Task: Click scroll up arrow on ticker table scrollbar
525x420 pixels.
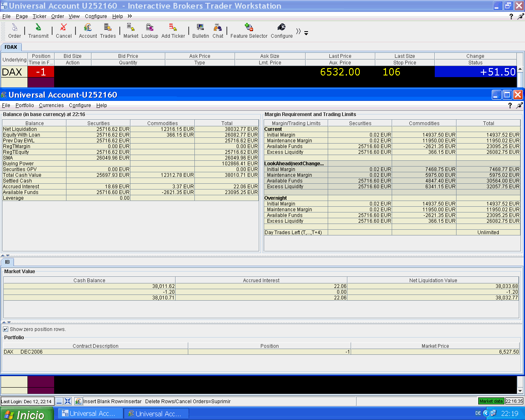Action: [520, 69]
